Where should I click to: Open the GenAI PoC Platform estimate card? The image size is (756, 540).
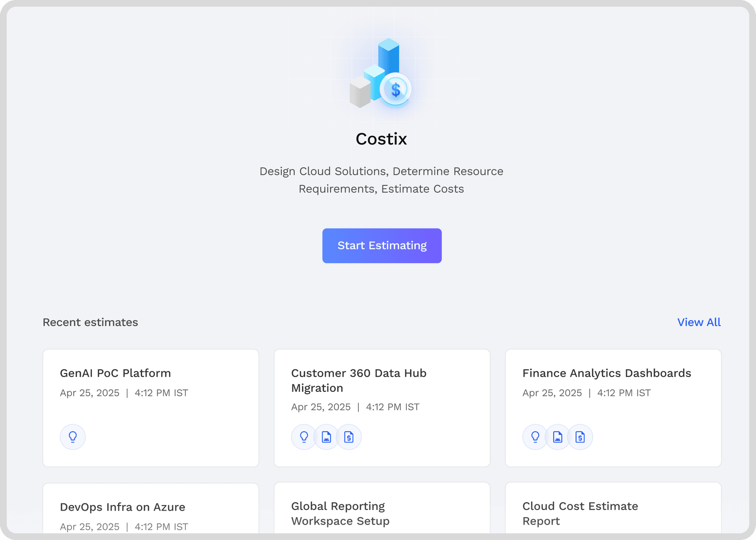151,408
